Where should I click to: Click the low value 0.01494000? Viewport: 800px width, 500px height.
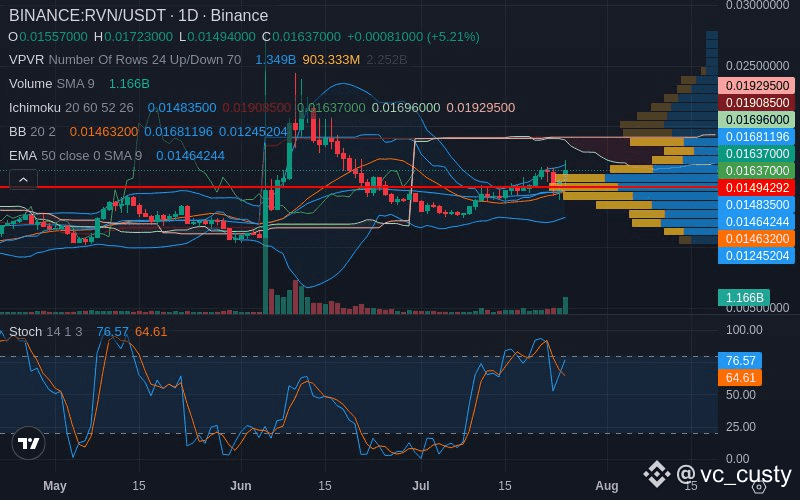(x=221, y=37)
